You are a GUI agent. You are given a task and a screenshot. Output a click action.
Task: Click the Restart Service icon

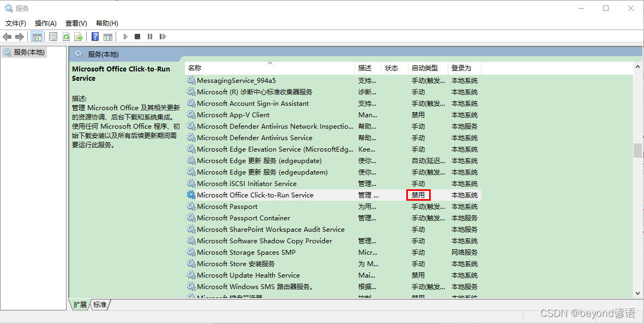(162, 37)
